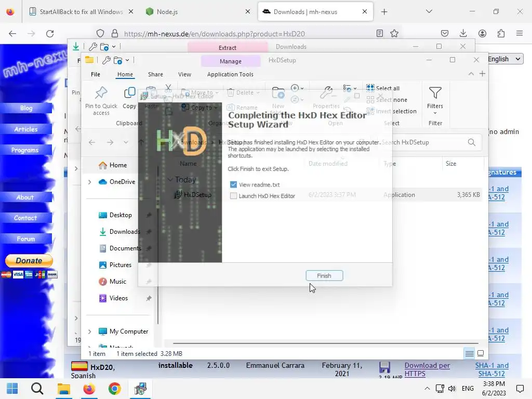
Task: Open a new Firefox tab
Action: pyautogui.click(x=384, y=12)
